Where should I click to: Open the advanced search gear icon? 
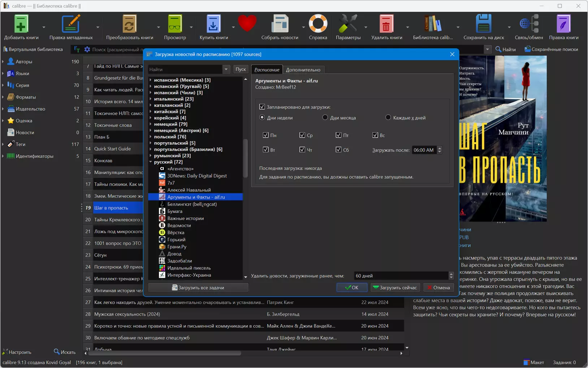coord(87,49)
